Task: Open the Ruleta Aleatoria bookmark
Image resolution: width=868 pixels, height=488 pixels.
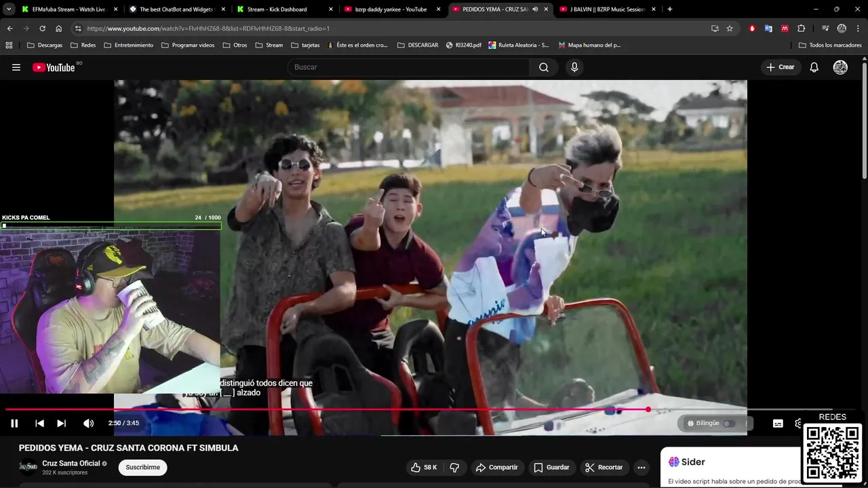Action: (x=519, y=45)
